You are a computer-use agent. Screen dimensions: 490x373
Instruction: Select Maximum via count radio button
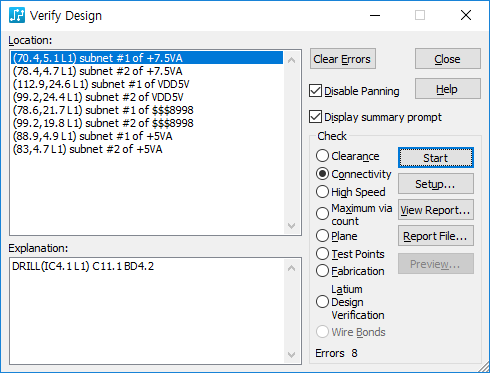pyautogui.click(x=322, y=214)
